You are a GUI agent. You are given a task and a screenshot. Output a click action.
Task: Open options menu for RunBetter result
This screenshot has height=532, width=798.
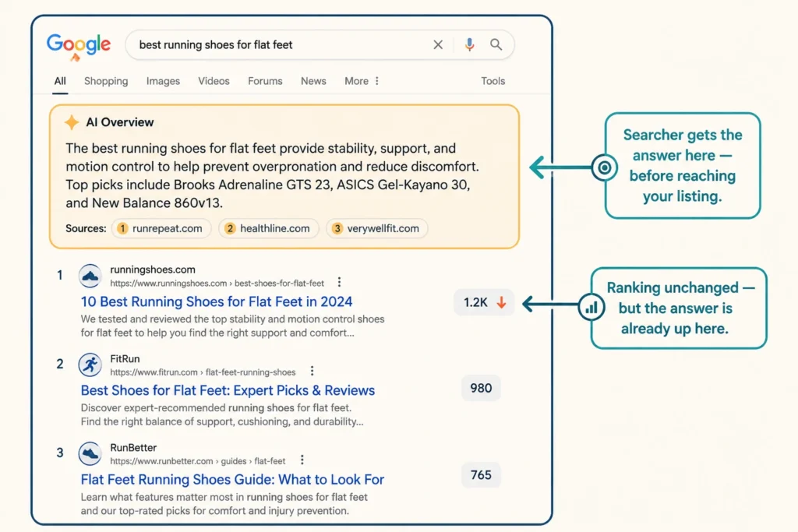(x=302, y=460)
